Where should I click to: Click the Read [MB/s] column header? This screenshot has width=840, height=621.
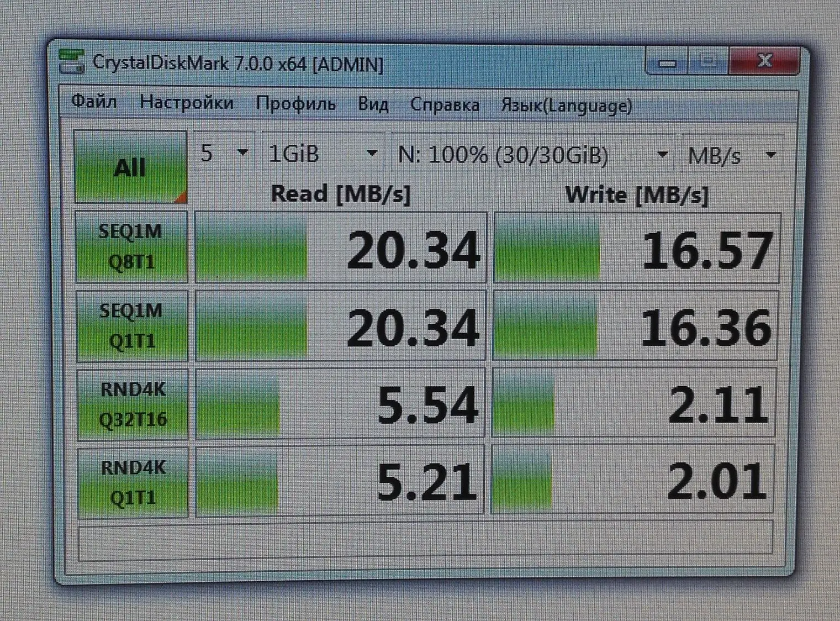coord(341,194)
